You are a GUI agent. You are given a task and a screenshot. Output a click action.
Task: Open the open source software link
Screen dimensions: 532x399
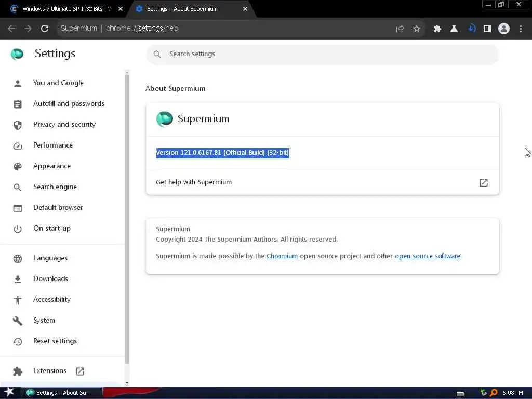pyautogui.click(x=428, y=256)
